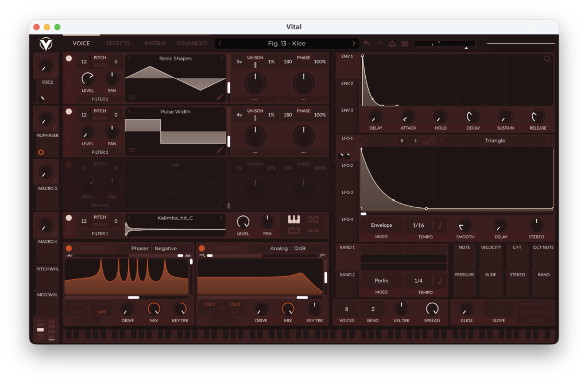
Task: Disable Filter 1 power button
Action: click(x=69, y=248)
